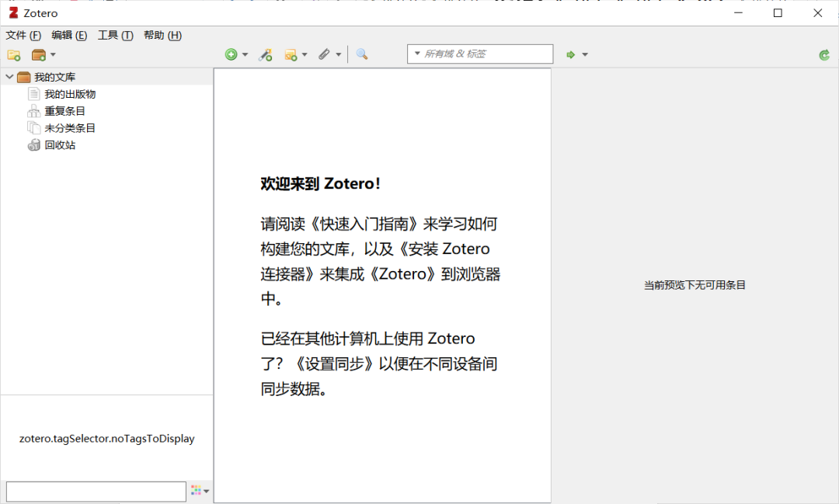
Task: Open the 帮助 (H) menu
Action: coord(162,35)
